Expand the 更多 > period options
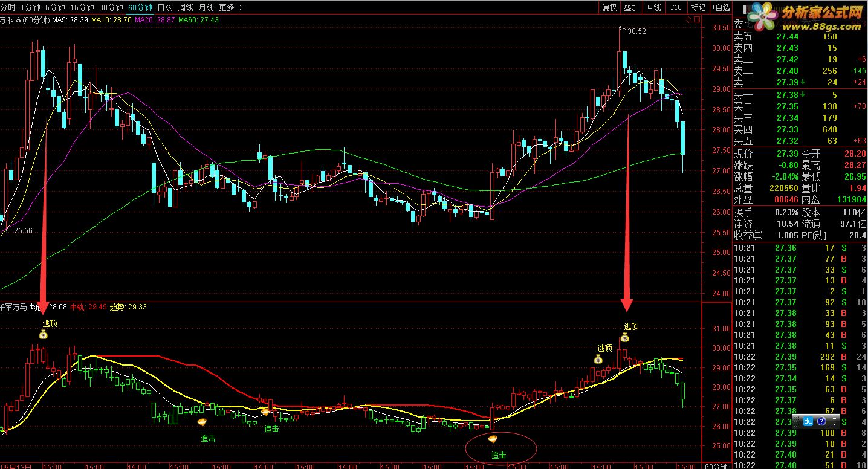 pyautogui.click(x=230, y=7)
